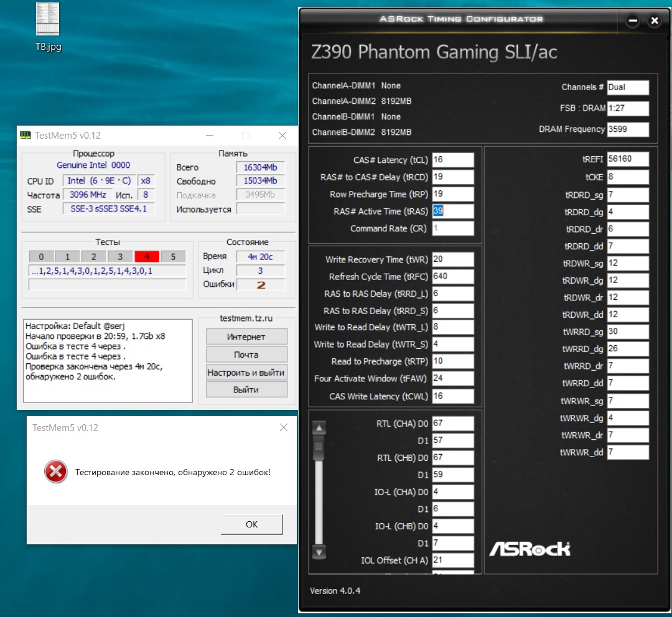672x617 pixels.
Task: Select test 3 box in Тесты
Action: pyautogui.click(x=120, y=257)
